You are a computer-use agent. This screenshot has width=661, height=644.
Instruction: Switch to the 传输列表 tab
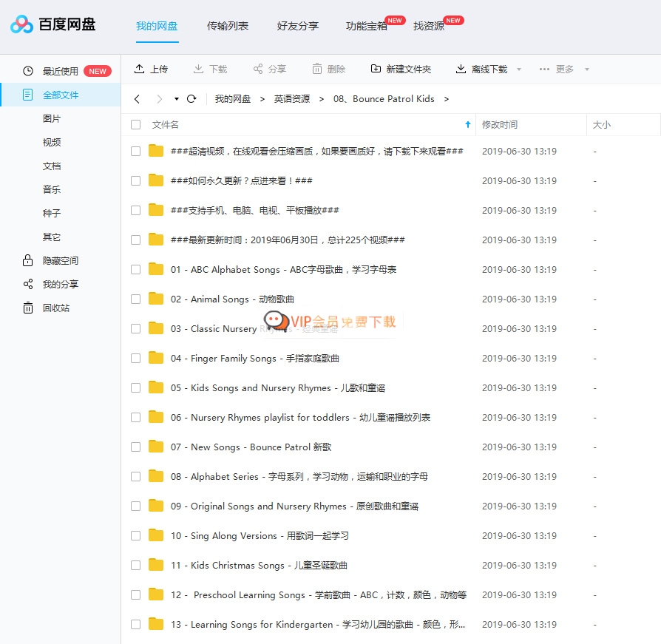click(x=228, y=26)
